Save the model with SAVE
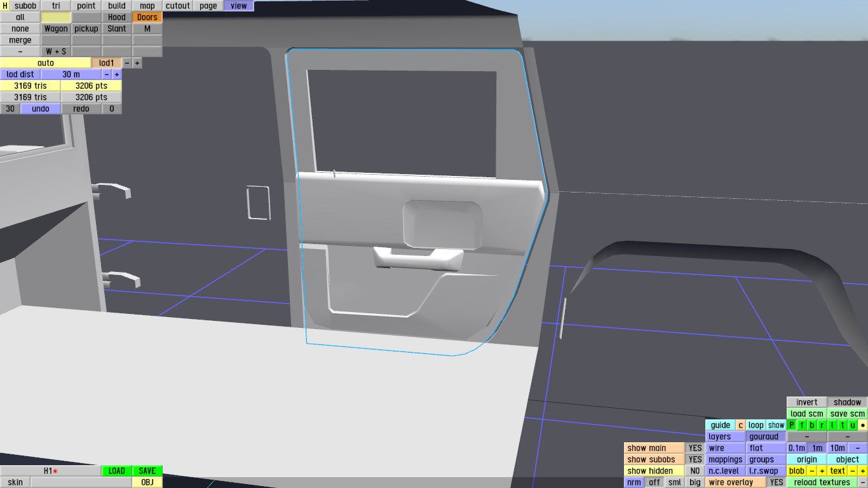Image resolution: width=868 pixels, height=488 pixels. coord(147,471)
